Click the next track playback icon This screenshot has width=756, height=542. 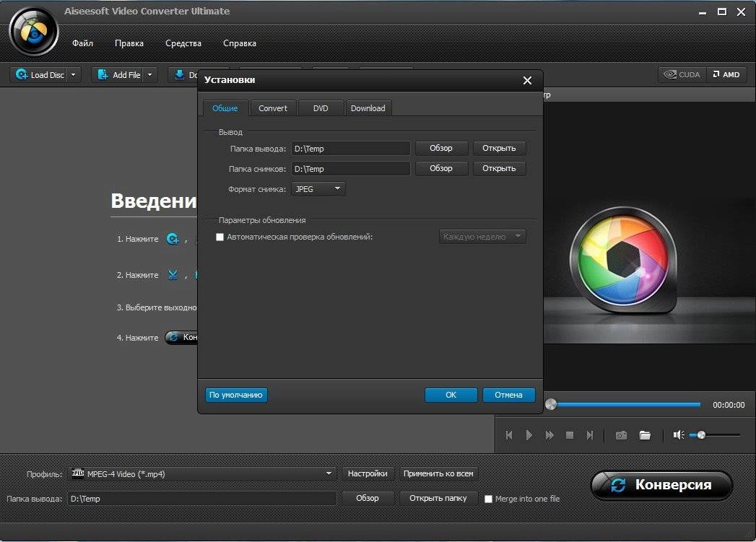(x=590, y=435)
